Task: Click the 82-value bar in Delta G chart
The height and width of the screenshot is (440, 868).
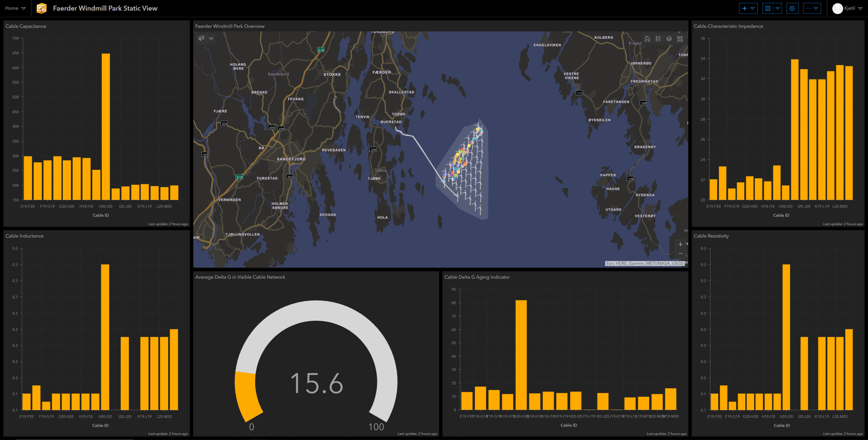Action: tap(521, 355)
